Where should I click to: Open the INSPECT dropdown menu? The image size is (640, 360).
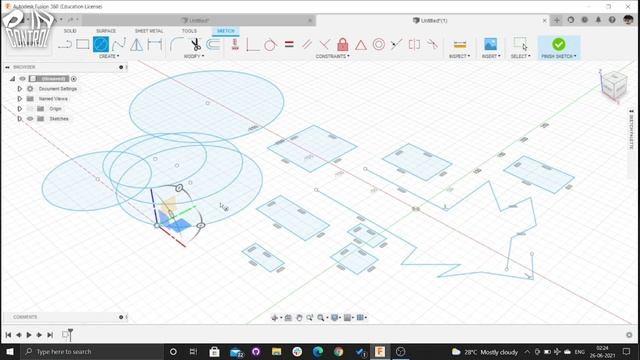pos(460,56)
